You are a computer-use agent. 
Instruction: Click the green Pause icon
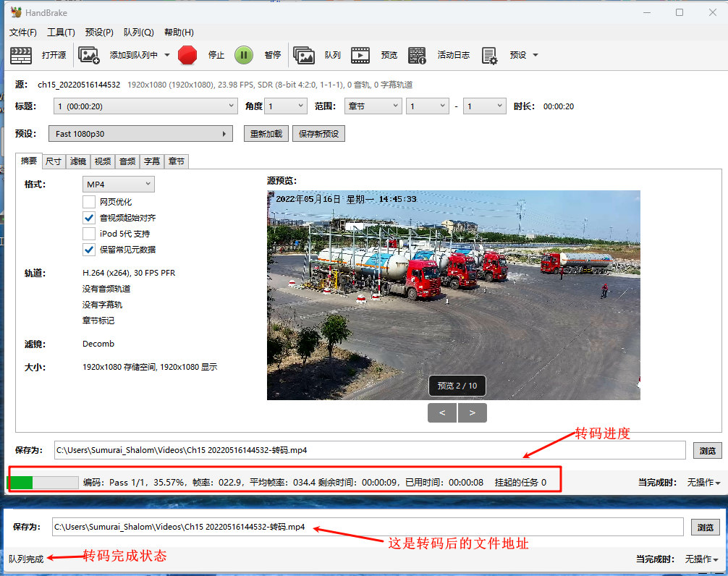pos(244,55)
